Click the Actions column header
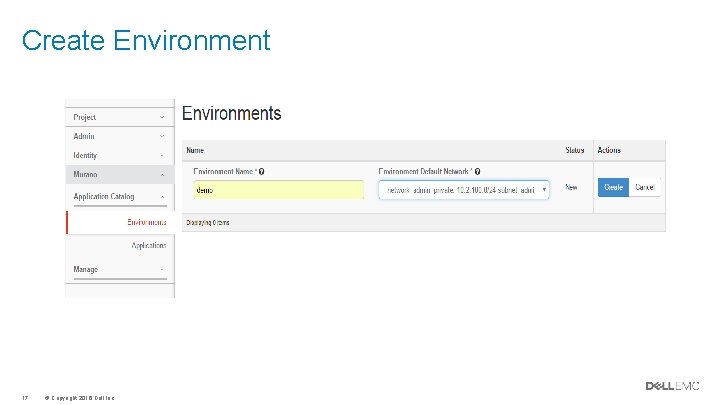Viewport: 720px width, 405px height. coord(609,150)
